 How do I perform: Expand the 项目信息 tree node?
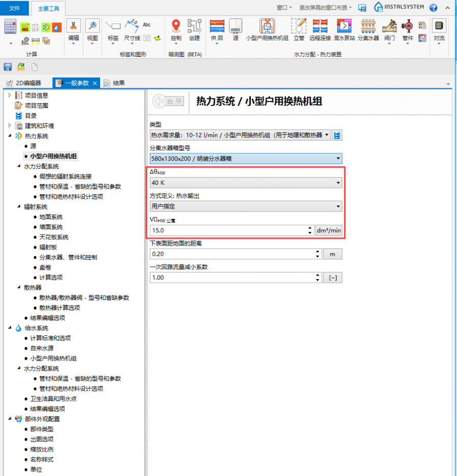10,95
